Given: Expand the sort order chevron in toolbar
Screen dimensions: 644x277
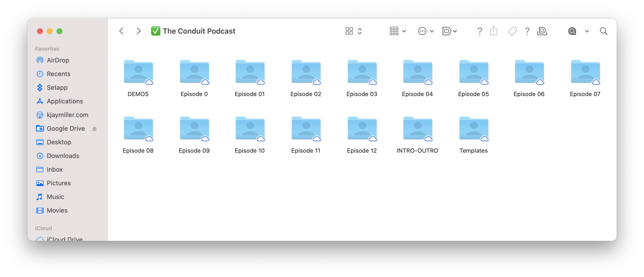Looking at the screenshot, I should pyautogui.click(x=359, y=31).
